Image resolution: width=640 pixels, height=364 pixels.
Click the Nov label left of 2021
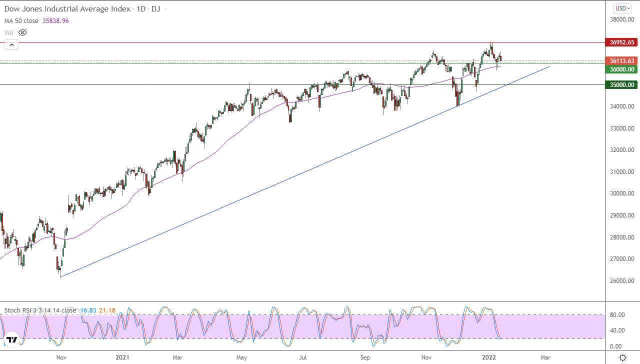pos(61,357)
